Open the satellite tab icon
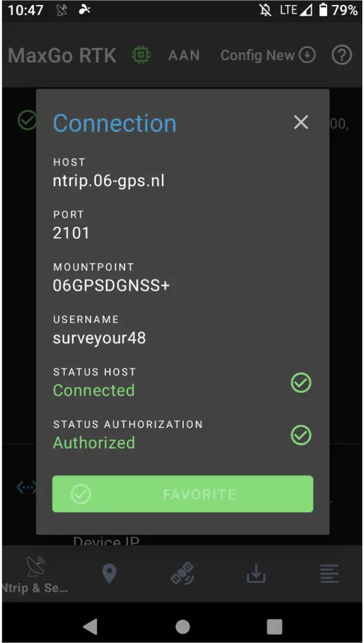Screen dimensions: 364x643 click(x=183, y=574)
